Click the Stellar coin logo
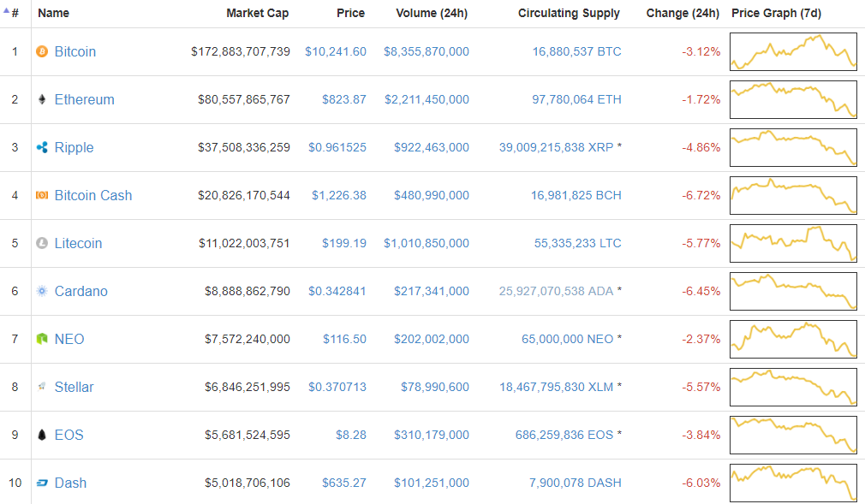Screen dimensions: 865x504 coord(40,387)
